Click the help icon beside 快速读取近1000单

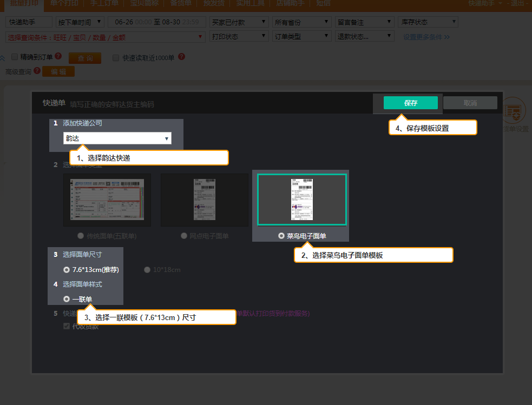pos(181,57)
